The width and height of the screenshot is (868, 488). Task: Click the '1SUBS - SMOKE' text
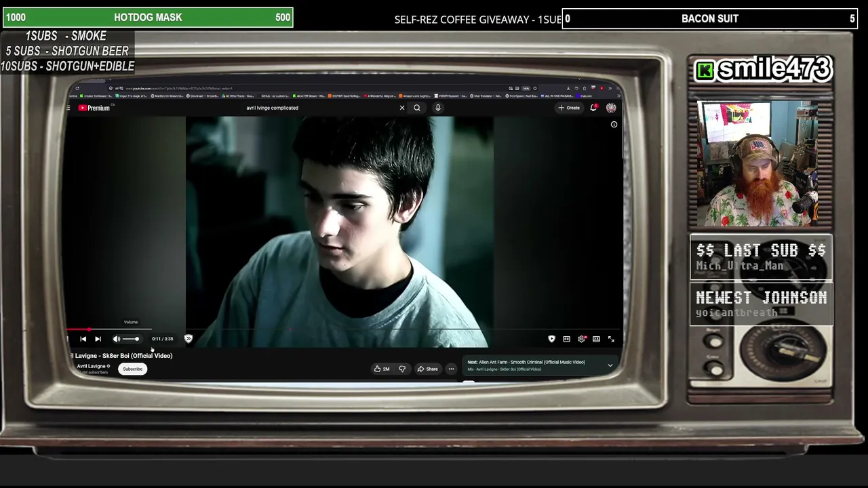pyautogui.click(x=66, y=36)
